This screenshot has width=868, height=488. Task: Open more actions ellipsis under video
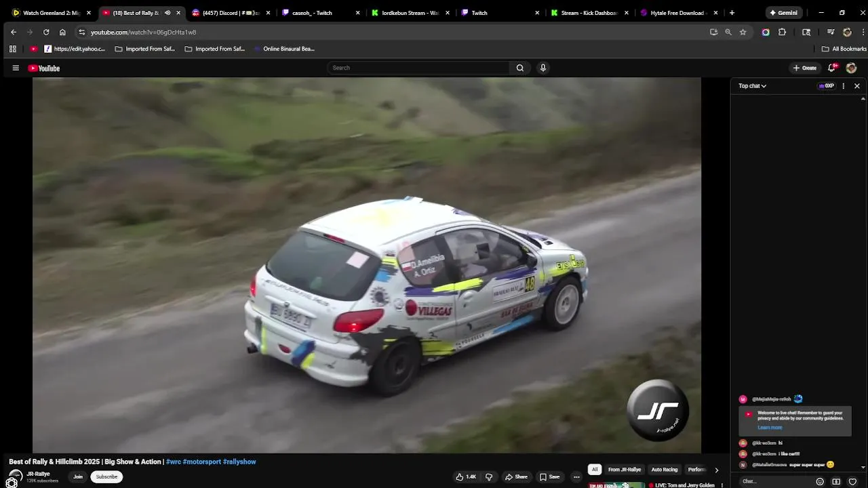pos(576,476)
